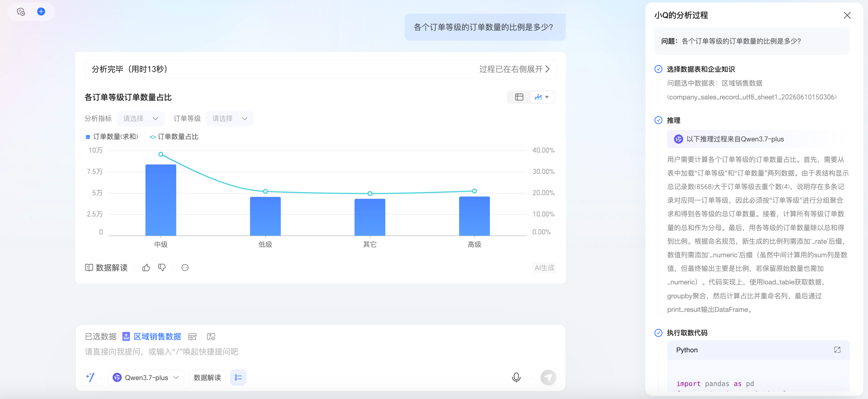The image size is (868, 399).
Task: Click the 其它 data point on line
Action: [x=370, y=193]
